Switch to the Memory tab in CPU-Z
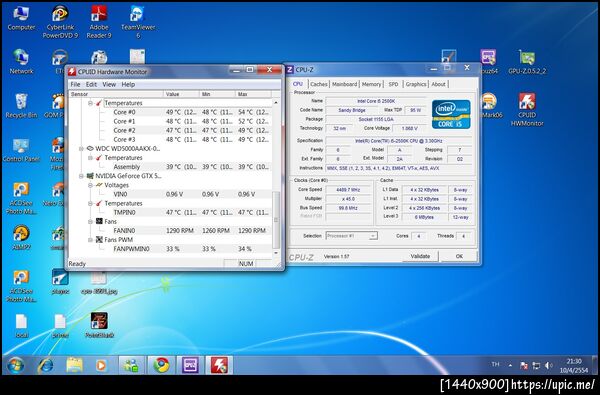The width and height of the screenshot is (600, 395). pyautogui.click(x=371, y=84)
